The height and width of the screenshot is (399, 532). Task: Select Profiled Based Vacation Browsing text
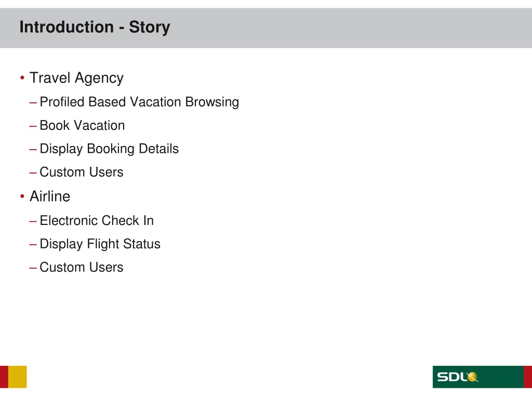[x=139, y=102]
